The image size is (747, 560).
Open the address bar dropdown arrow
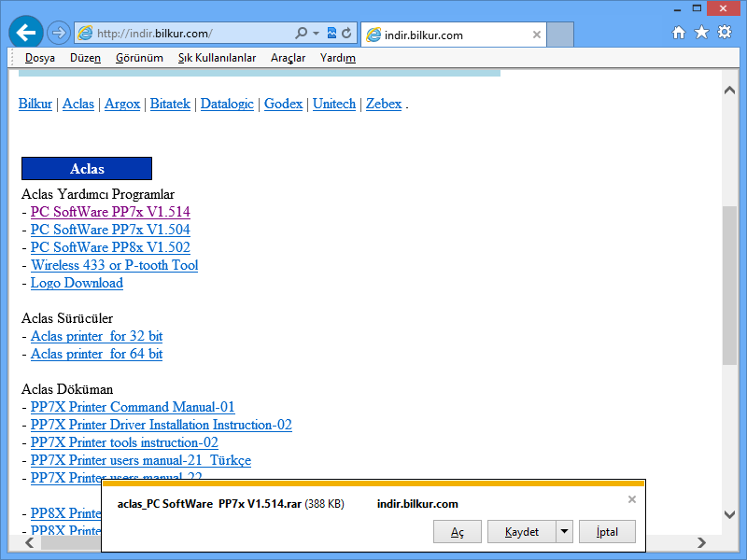click(316, 34)
